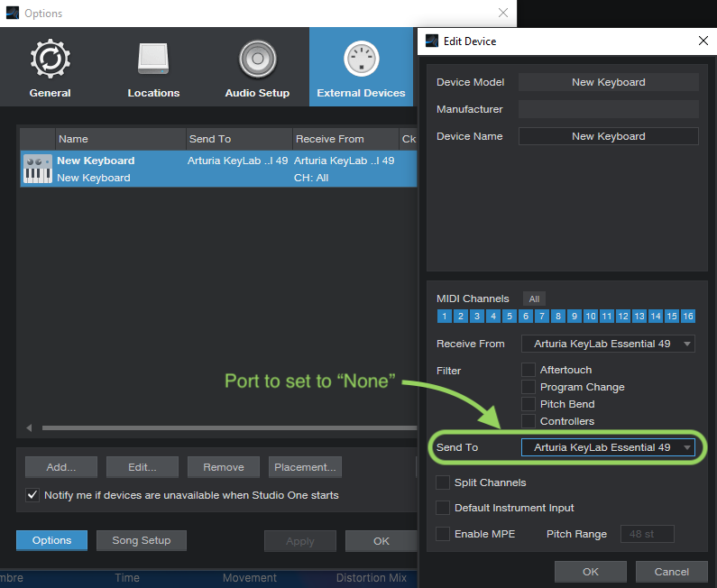Image resolution: width=717 pixels, height=588 pixels.
Task: Toggle MIDI channel 16
Action: pyautogui.click(x=688, y=317)
